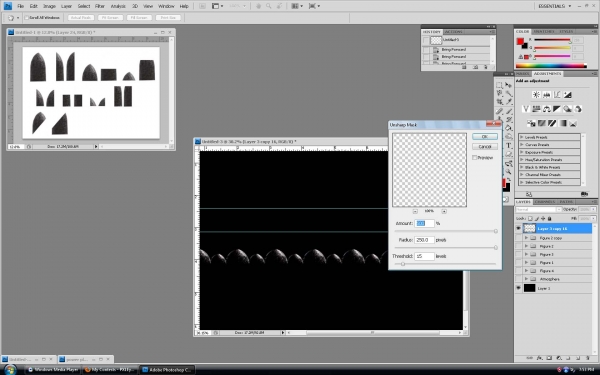Screen dimensions: 600x375
Task: Show the Atmosphere group
Action: (x=518, y=279)
